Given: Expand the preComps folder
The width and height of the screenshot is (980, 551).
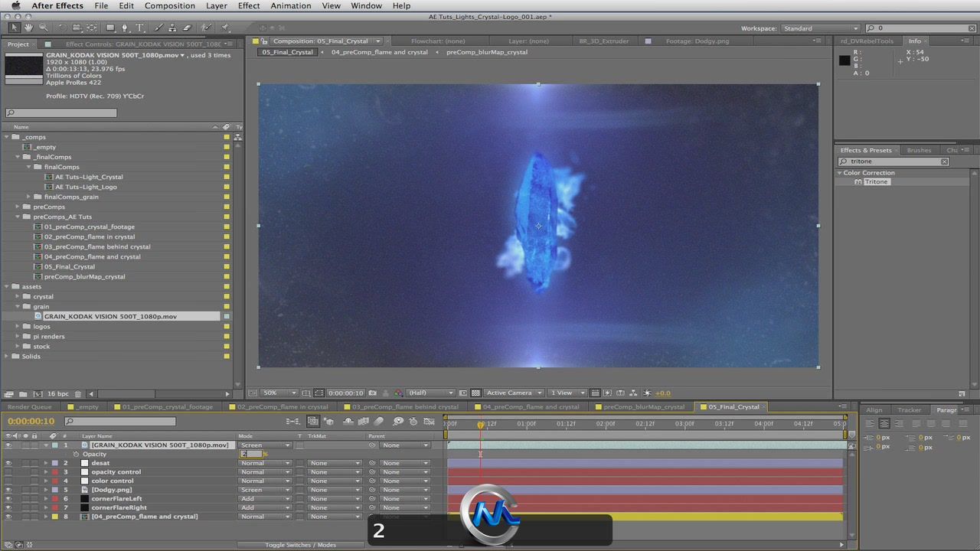Looking at the screenshot, I should pyautogui.click(x=18, y=207).
